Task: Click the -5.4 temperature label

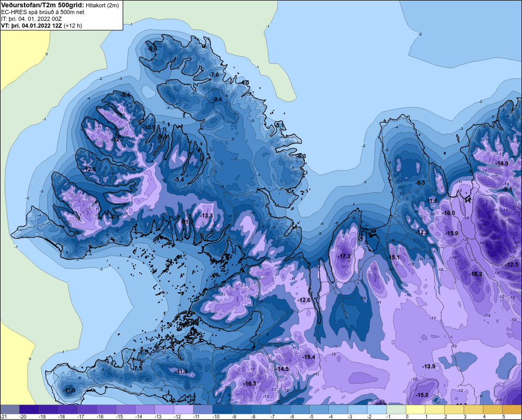Action: click(179, 179)
